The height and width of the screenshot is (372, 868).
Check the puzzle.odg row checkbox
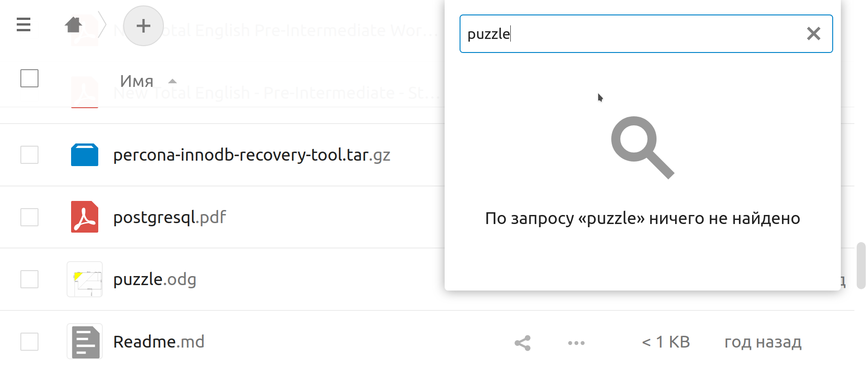click(29, 279)
